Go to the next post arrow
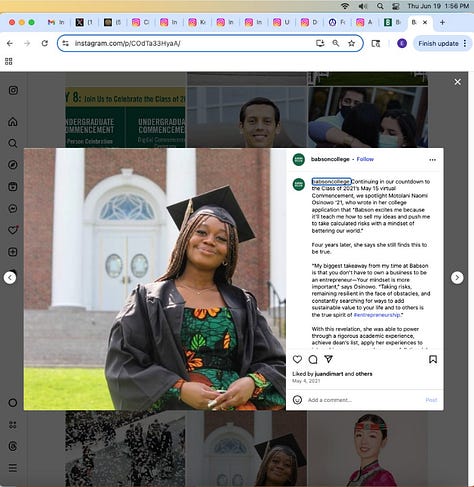Screen dimensions: 474x487 click(457, 277)
